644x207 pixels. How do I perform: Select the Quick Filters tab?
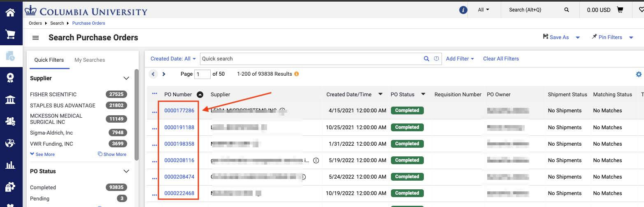click(x=49, y=60)
